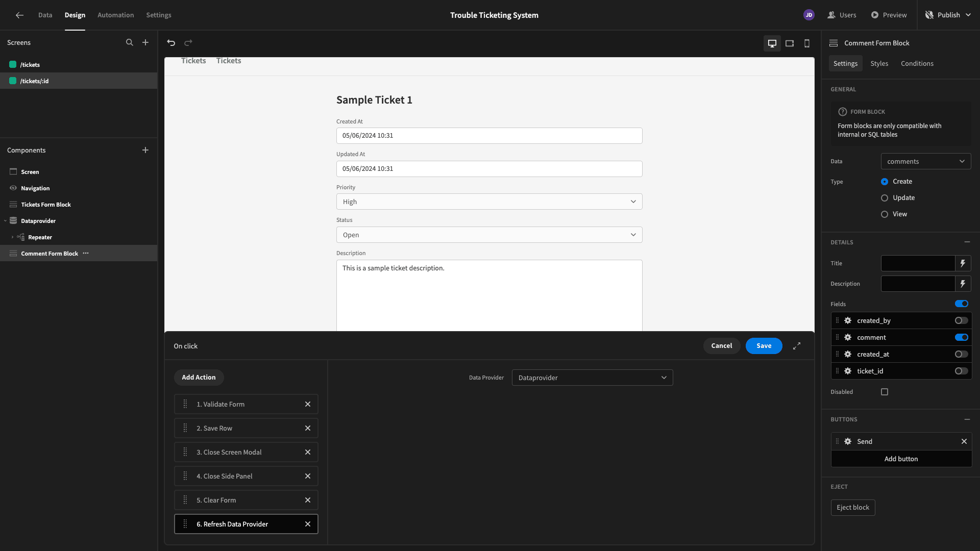This screenshot has width=980, height=551.
Task: Select the Update type radio button
Action: tap(885, 198)
